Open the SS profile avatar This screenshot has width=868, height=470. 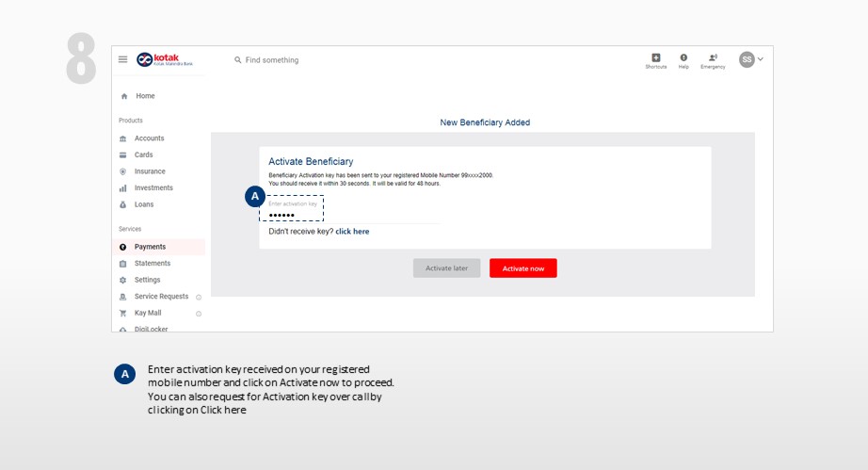(x=747, y=59)
